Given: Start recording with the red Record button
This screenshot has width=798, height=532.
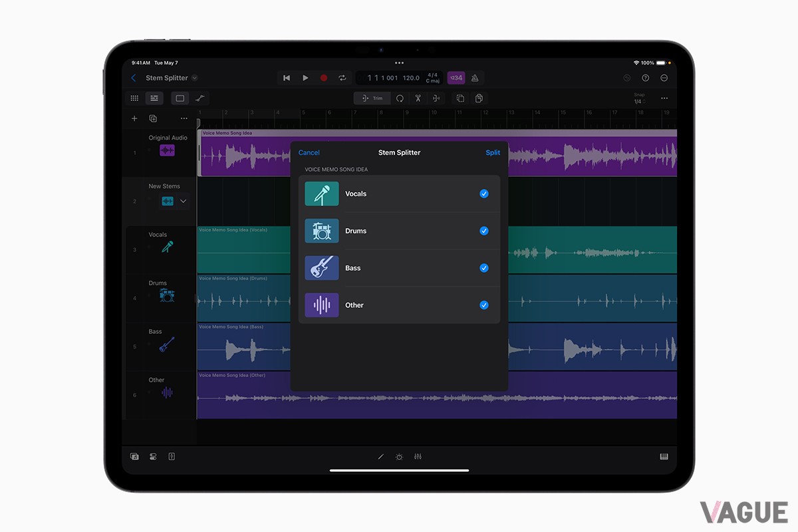Looking at the screenshot, I should point(324,78).
